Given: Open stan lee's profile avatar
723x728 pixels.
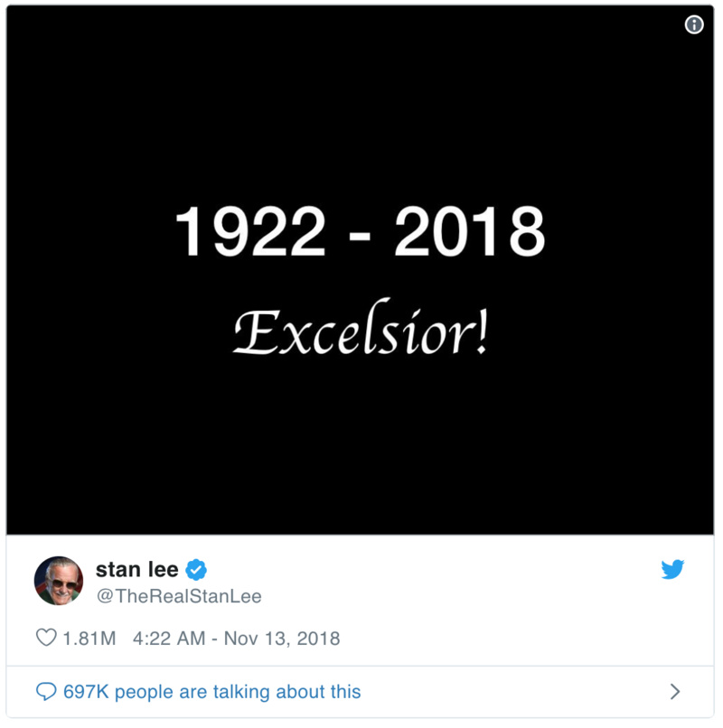Looking at the screenshot, I should [x=59, y=580].
